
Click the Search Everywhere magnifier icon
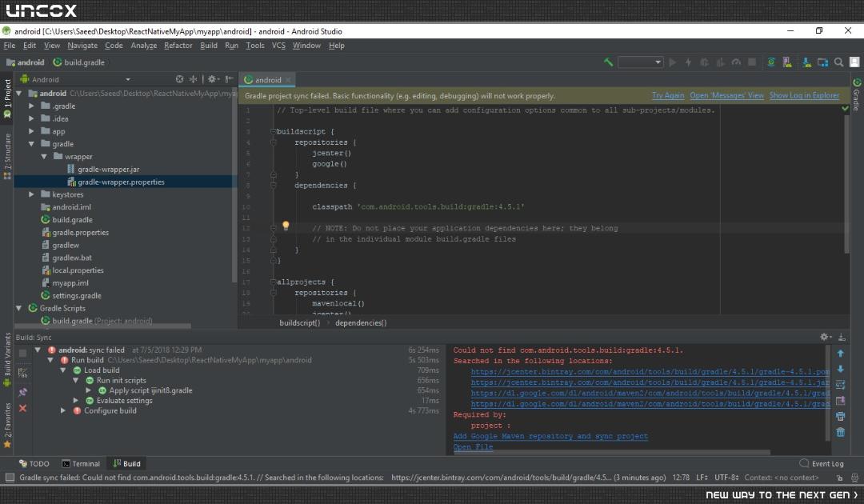[838, 62]
